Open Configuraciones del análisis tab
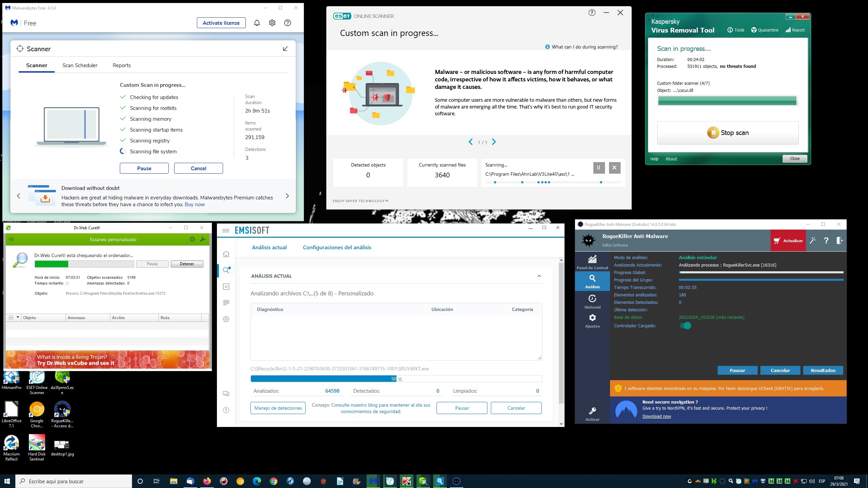Viewport: 868px width, 488px height. 337,248
